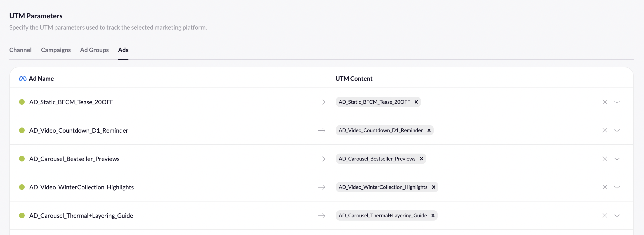
Task: Remove AD_Carousel_Thermal+Layering_Guide tag chip
Action: coord(433,215)
